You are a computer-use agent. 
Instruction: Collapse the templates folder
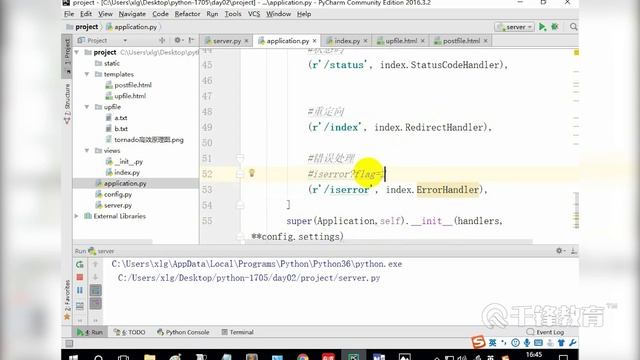pos(87,74)
